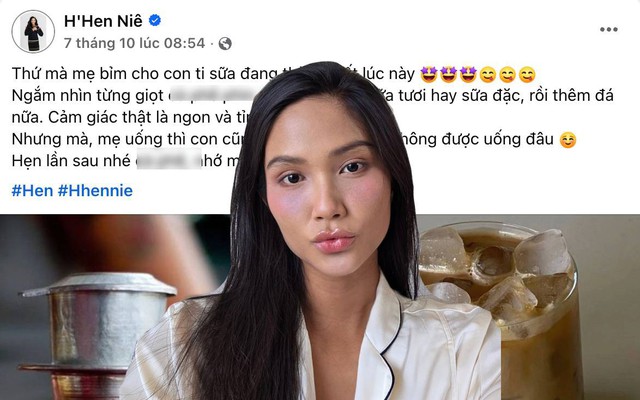Open the three-dot post options menu

tap(609, 29)
